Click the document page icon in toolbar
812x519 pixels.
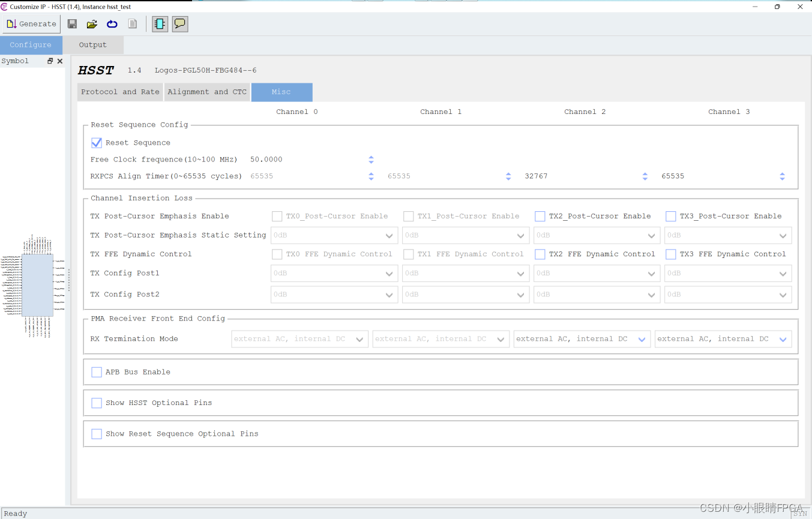tap(133, 24)
